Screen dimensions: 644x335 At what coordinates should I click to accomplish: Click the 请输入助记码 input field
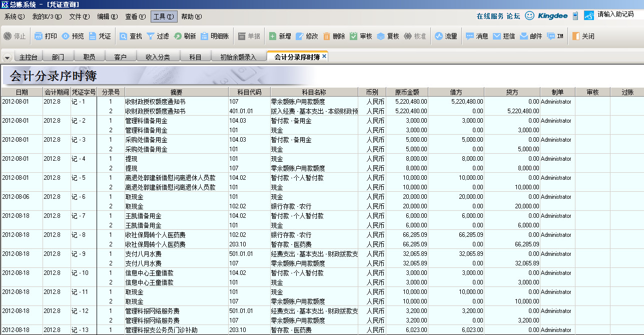[x=619, y=15]
